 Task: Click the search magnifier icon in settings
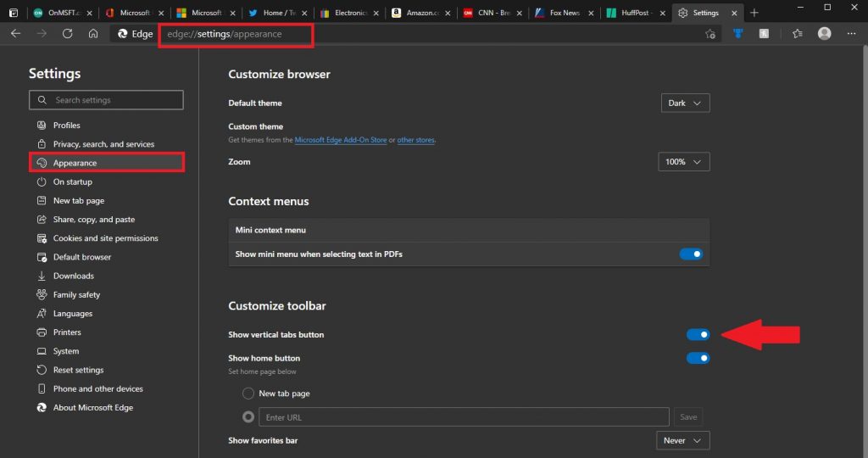(42, 100)
